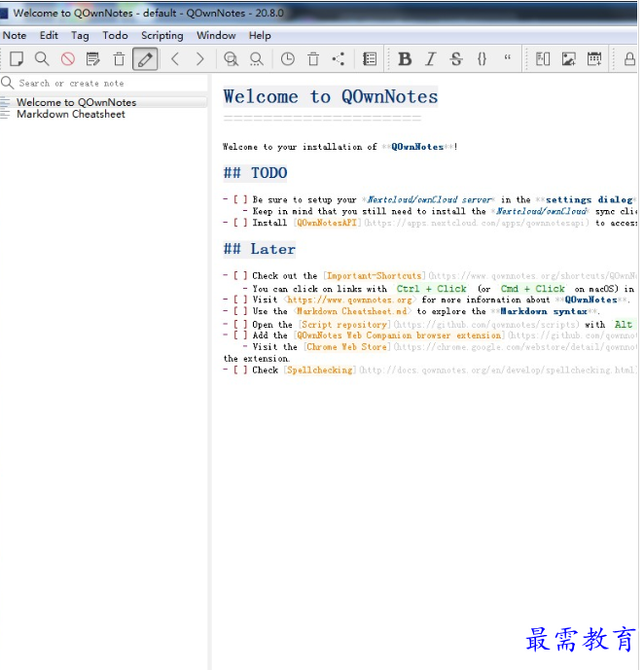Check the box before 'Open the Script repository'
The image size is (644, 670).
[x=240, y=325]
